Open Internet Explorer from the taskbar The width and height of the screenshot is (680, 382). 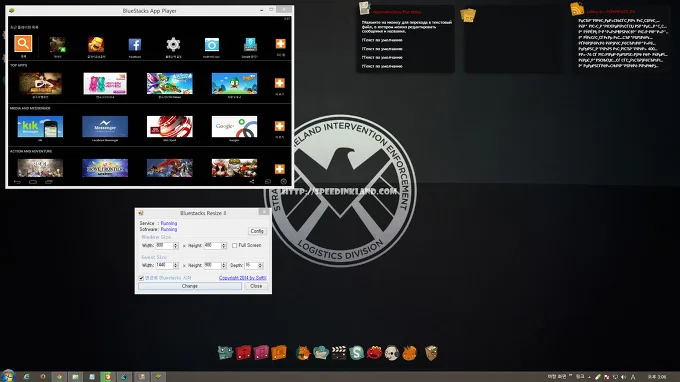tap(26, 377)
